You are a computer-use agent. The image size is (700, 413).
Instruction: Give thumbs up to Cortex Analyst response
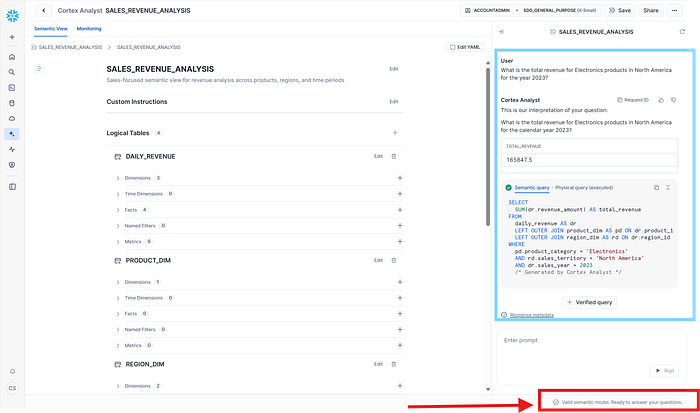click(661, 100)
